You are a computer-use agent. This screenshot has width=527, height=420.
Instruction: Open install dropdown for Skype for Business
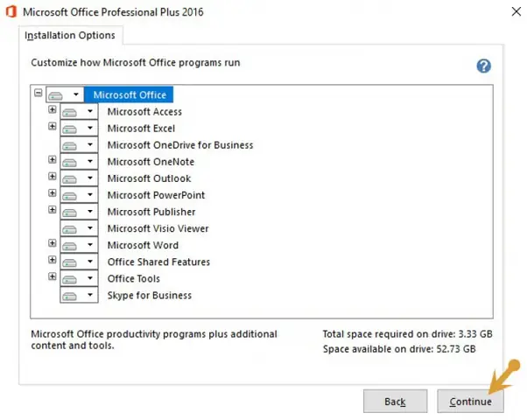coord(79,296)
